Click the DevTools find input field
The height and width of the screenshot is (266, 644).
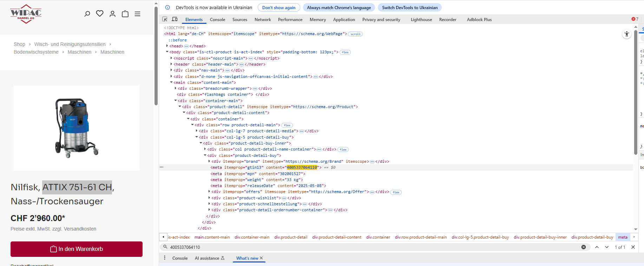pos(372,247)
